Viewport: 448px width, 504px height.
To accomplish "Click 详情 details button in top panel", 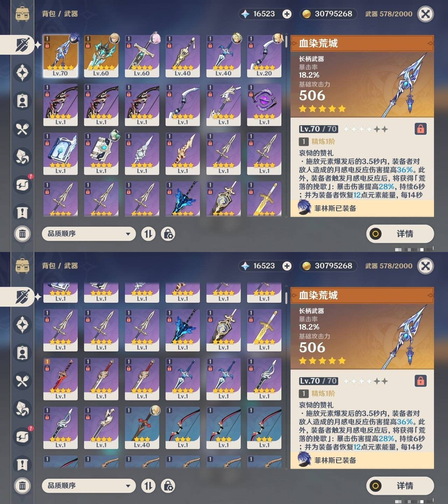I will coord(400,233).
